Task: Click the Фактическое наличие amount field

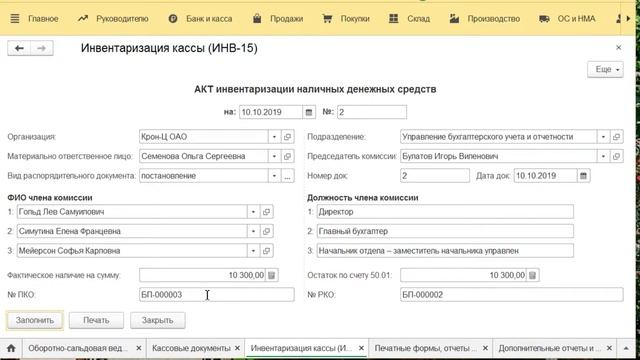Action: point(202,275)
